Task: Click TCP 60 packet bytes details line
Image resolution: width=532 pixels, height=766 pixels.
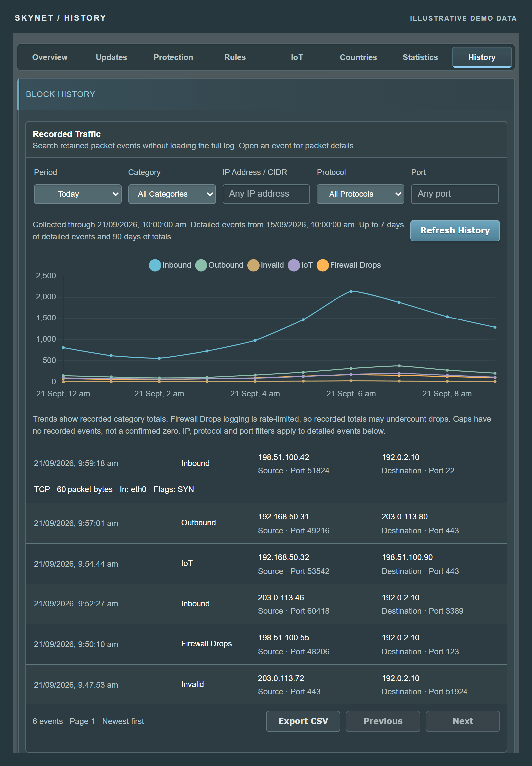Action: point(114,489)
